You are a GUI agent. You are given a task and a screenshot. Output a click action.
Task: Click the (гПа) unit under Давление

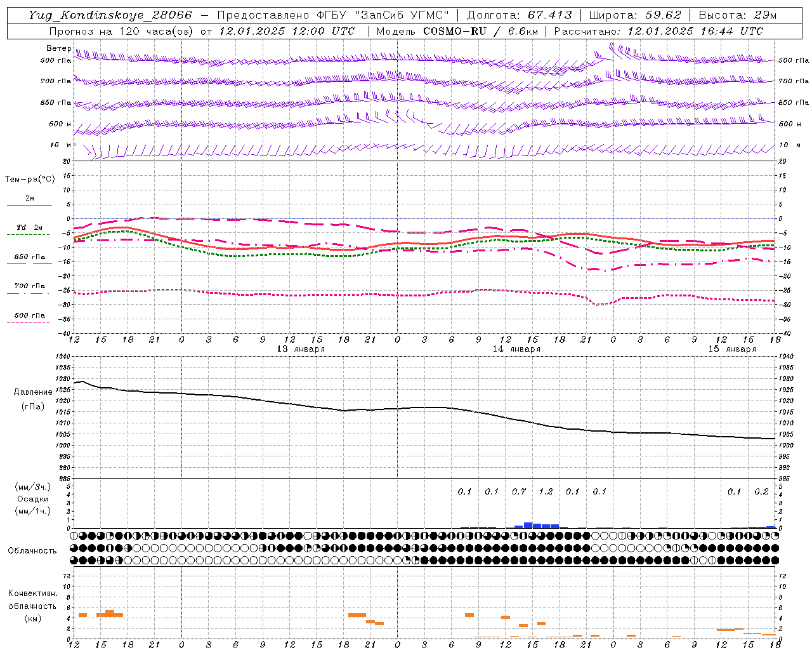(x=33, y=406)
